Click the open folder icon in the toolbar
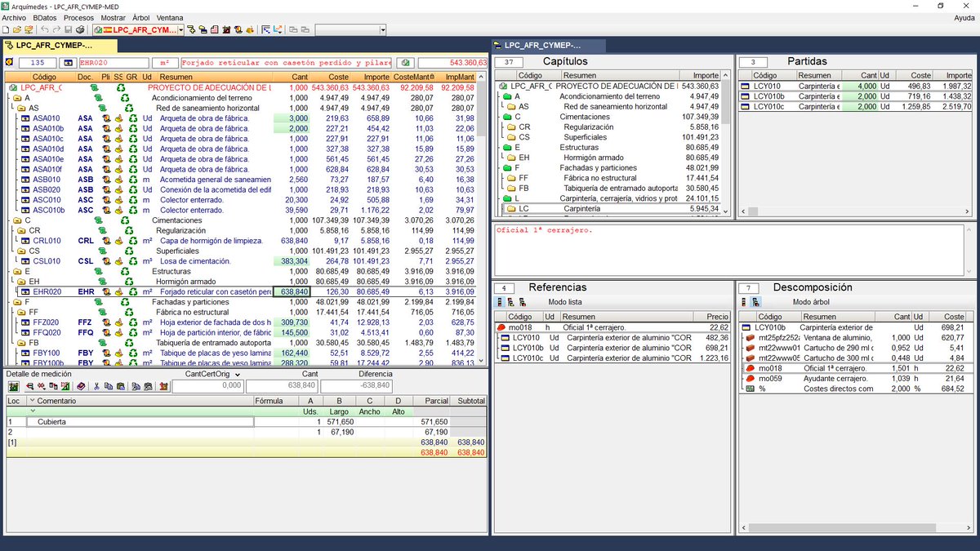The image size is (980, 551). pyautogui.click(x=17, y=30)
